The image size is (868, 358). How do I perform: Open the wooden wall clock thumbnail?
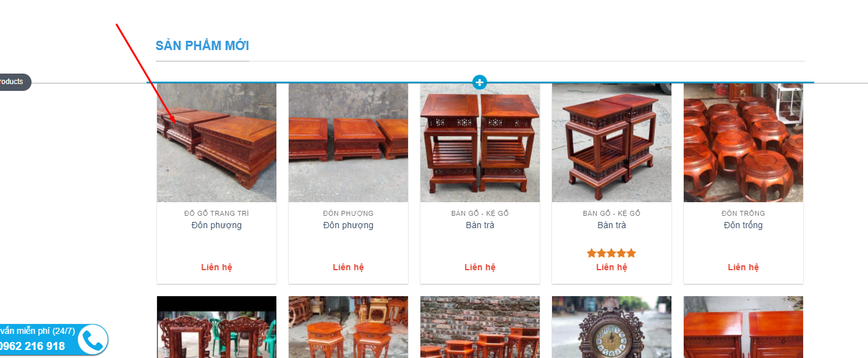tap(611, 327)
